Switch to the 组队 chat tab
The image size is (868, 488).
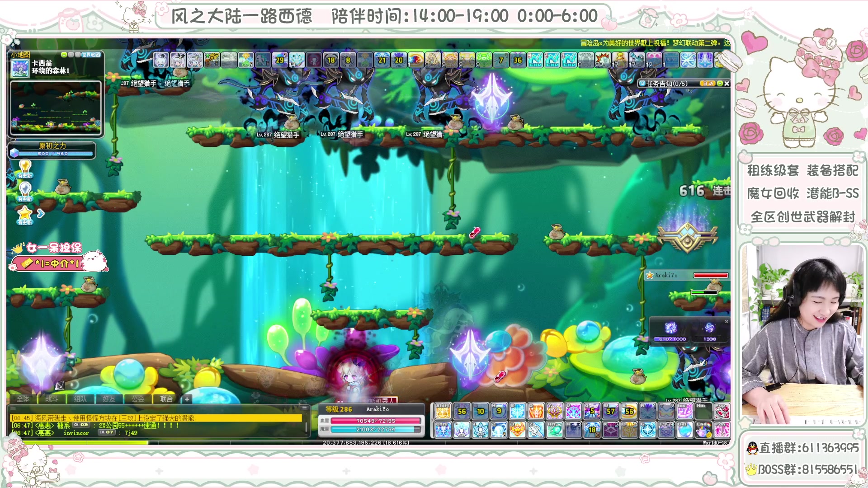80,399
